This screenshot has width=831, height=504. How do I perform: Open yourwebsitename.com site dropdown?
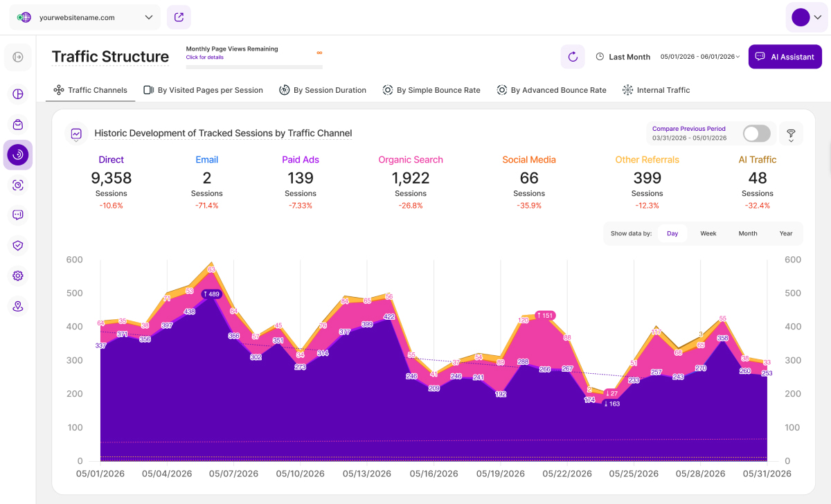(84, 17)
